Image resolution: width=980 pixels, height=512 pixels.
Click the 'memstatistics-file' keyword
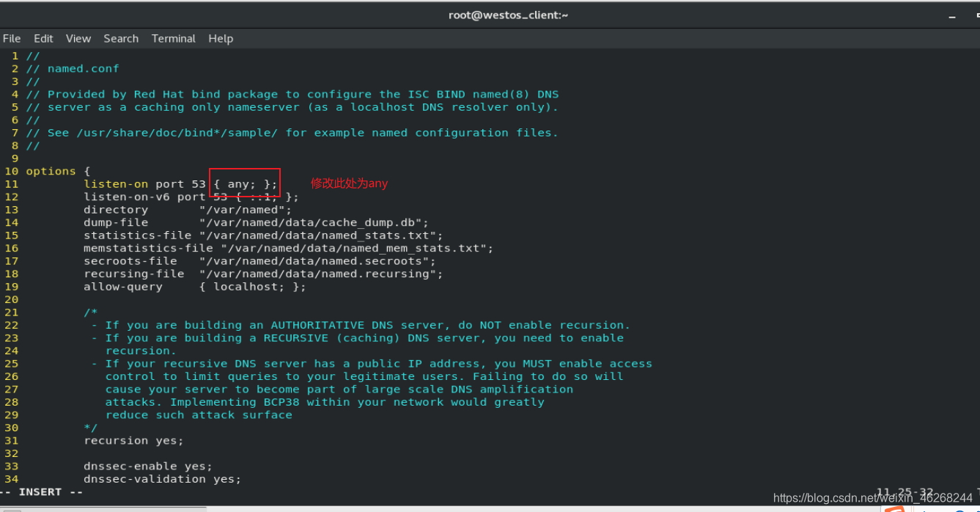coord(148,248)
